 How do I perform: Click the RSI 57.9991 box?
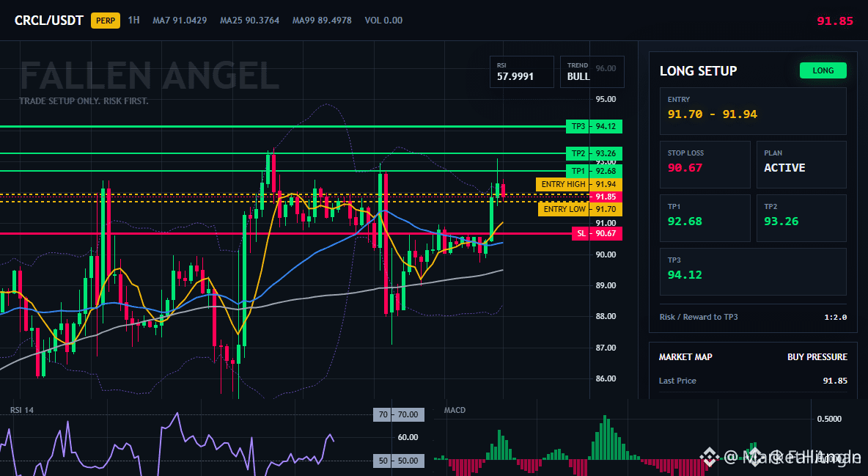521,72
